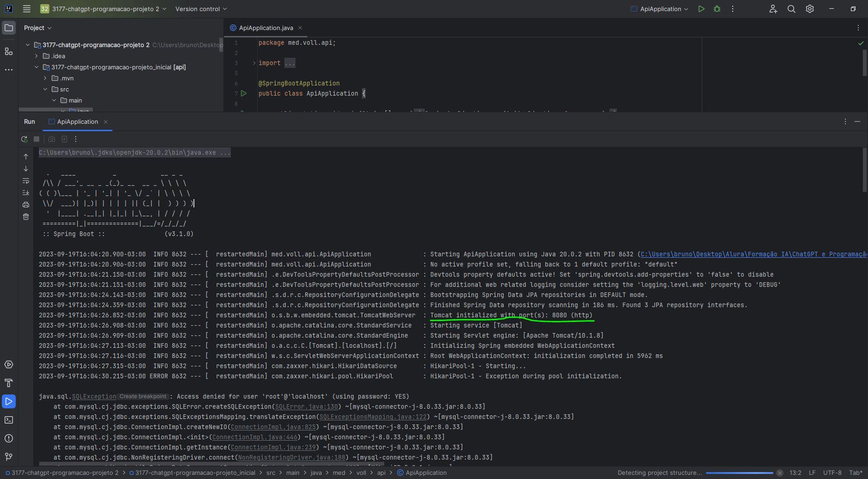868x479 pixels.
Task: Open ConnectionImpl.java:825 stack trace link
Action: point(273,427)
